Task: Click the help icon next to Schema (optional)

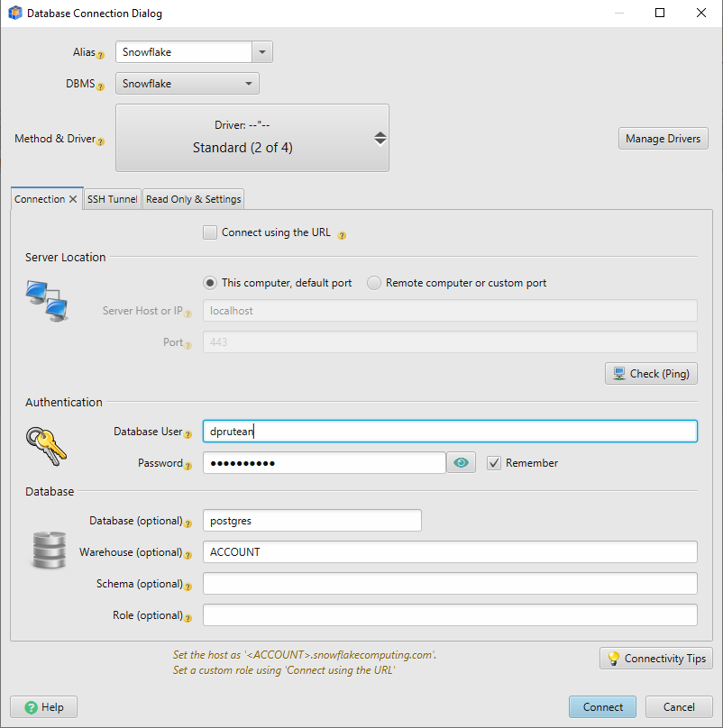Action: pyautogui.click(x=188, y=587)
